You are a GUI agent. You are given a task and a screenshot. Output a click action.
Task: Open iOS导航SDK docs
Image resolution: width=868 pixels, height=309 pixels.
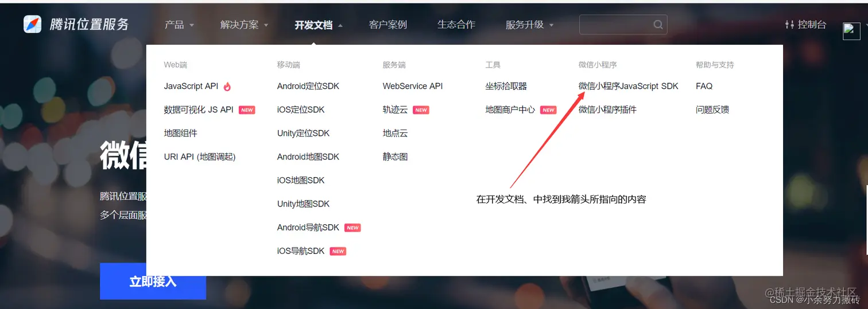pos(301,251)
